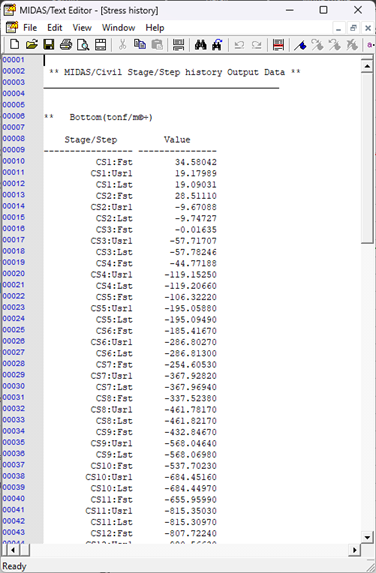
Task: Click the MIDAS app icon in title bar
Action: [x=10, y=10]
